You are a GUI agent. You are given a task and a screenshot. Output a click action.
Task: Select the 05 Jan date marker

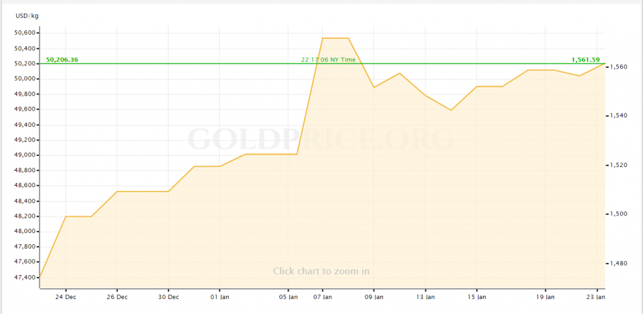(x=288, y=296)
